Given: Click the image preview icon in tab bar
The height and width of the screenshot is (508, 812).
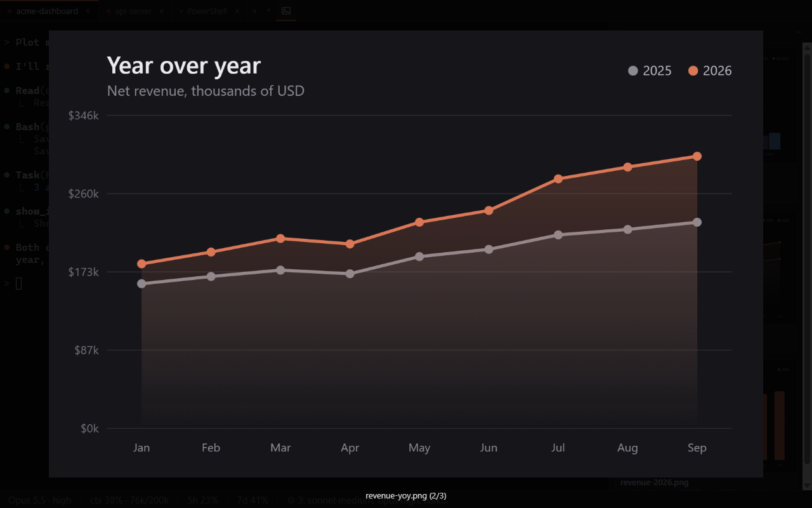Looking at the screenshot, I should click(x=286, y=11).
